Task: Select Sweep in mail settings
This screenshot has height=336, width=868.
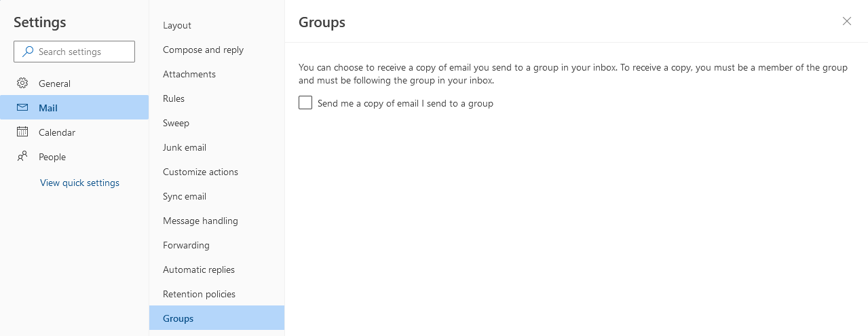Action: pyautogui.click(x=176, y=123)
